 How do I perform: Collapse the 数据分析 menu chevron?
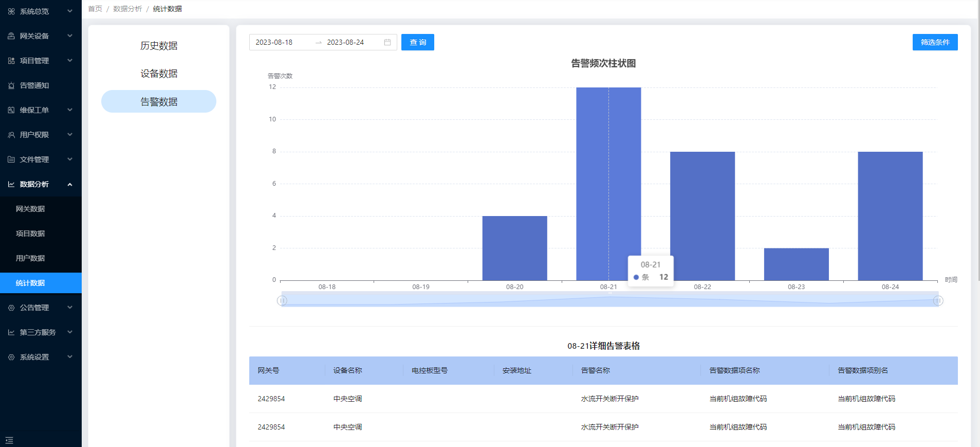[x=70, y=184]
